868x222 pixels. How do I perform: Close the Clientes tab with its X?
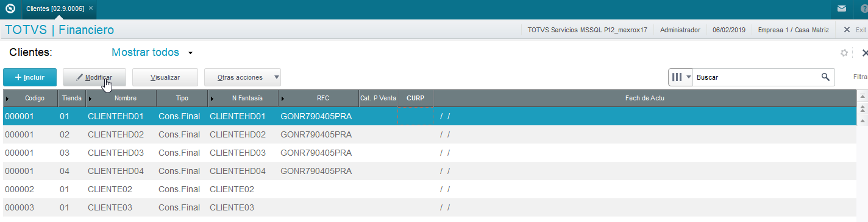tap(91, 9)
